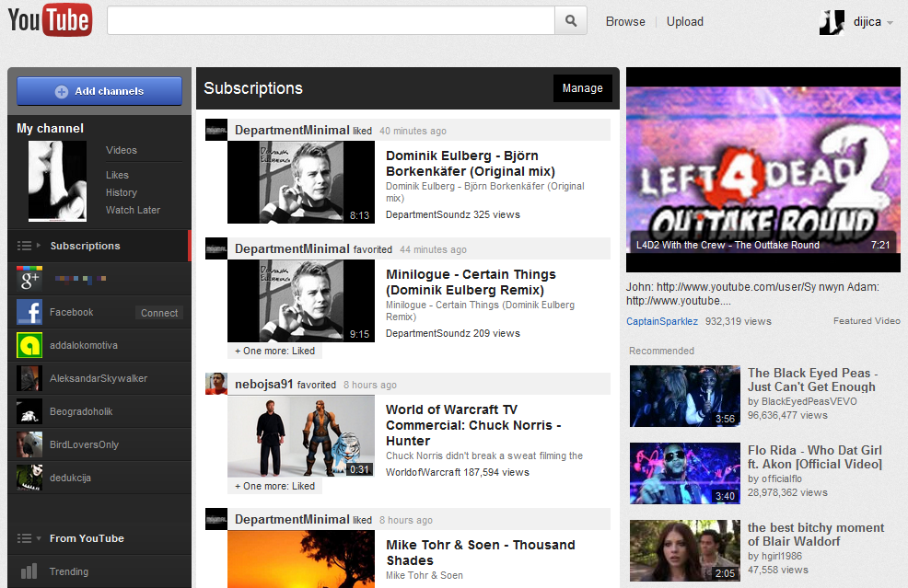Click title 'Dominik Eulberg - Björn Borkenkäfer (Original mix)'
Screen dimensions: 908x588
click(x=471, y=164)
